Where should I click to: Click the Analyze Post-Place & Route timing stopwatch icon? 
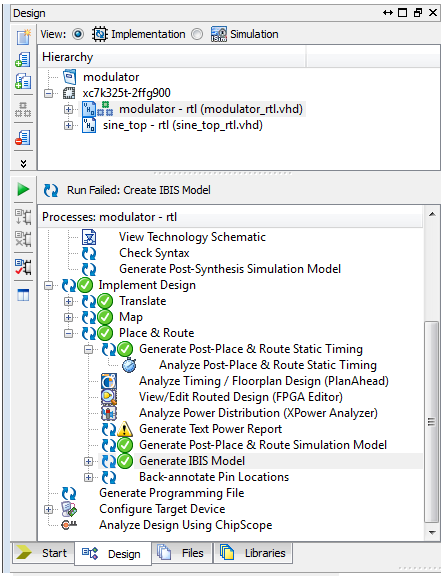coord(129,365)
